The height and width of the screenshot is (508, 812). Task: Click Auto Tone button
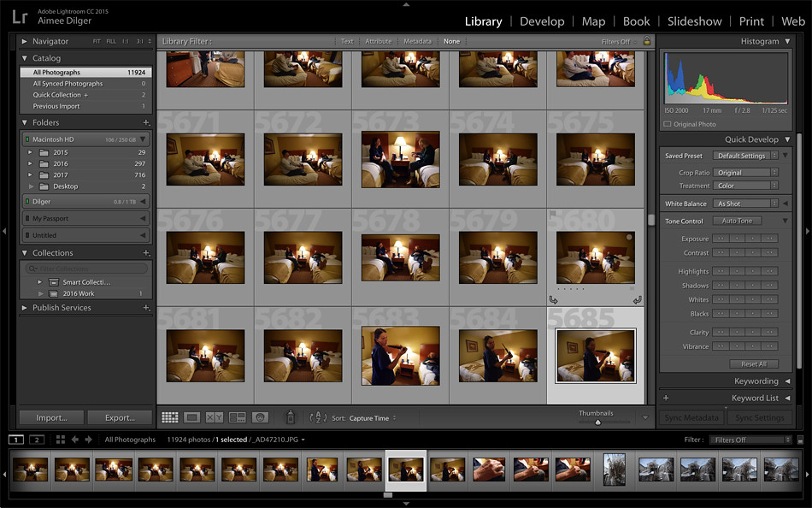pyautogui.click(x=737, y=221)
